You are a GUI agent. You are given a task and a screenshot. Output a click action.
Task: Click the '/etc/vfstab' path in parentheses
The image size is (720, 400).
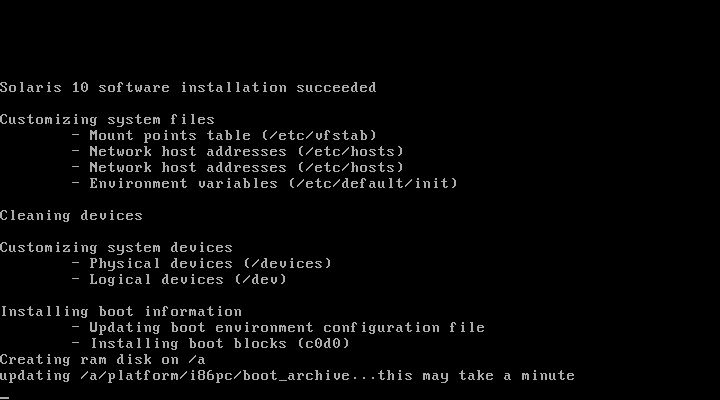(x=319, y=135)
